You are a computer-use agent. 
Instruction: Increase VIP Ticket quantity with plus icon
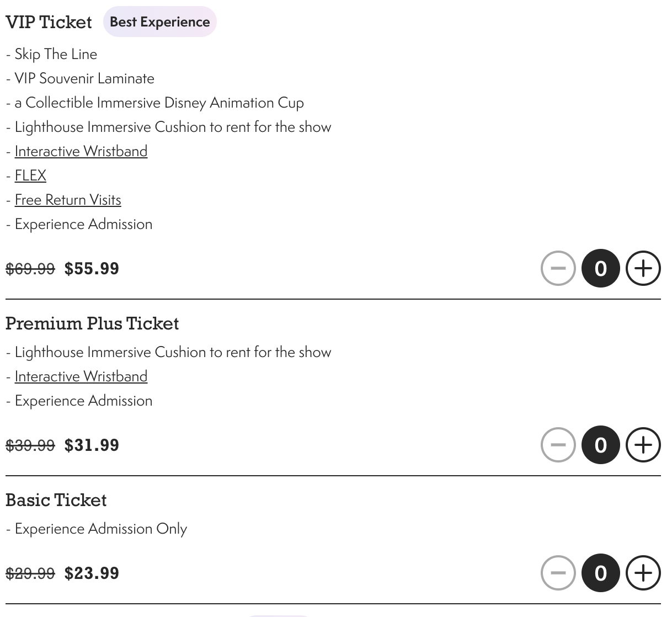click(643, 268)
